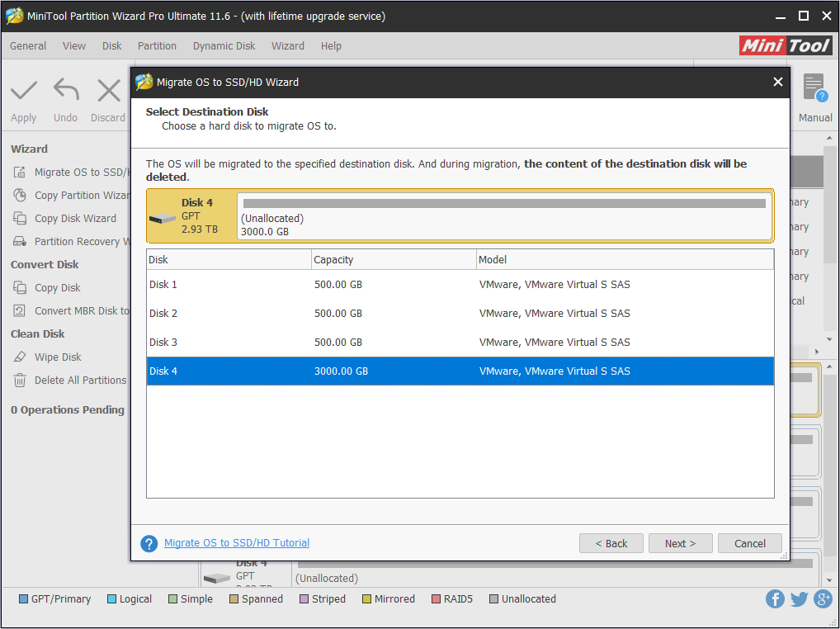Select Disk 3 row in destination list
This screenshot has width=840, height=629.
(x=460, y=343)
